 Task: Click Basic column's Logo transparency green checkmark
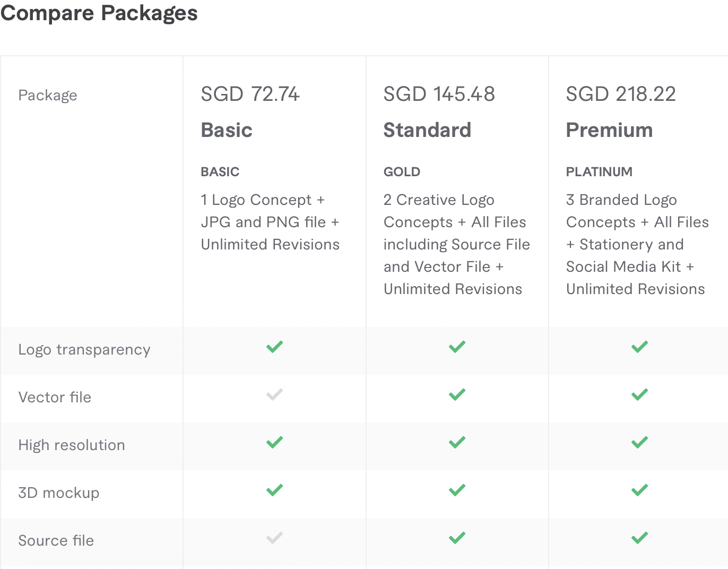(x=274, y=347)
